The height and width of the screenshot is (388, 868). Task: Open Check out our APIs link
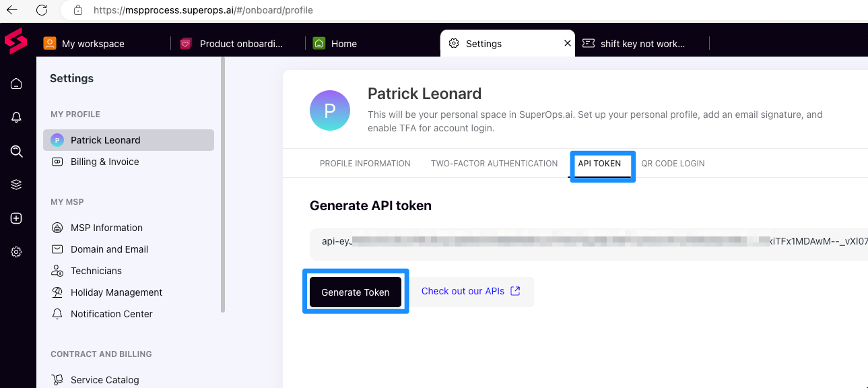463,291
